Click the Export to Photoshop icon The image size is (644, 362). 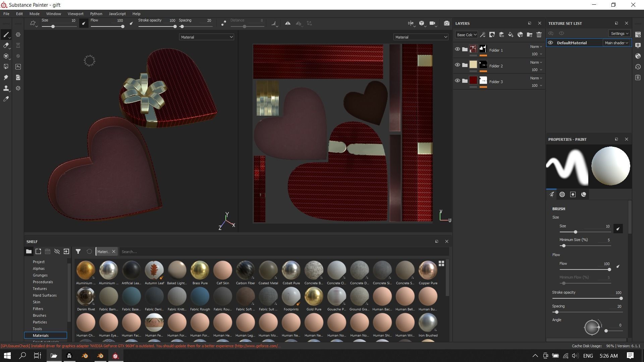pyautogui.click(x=18, y=67)
